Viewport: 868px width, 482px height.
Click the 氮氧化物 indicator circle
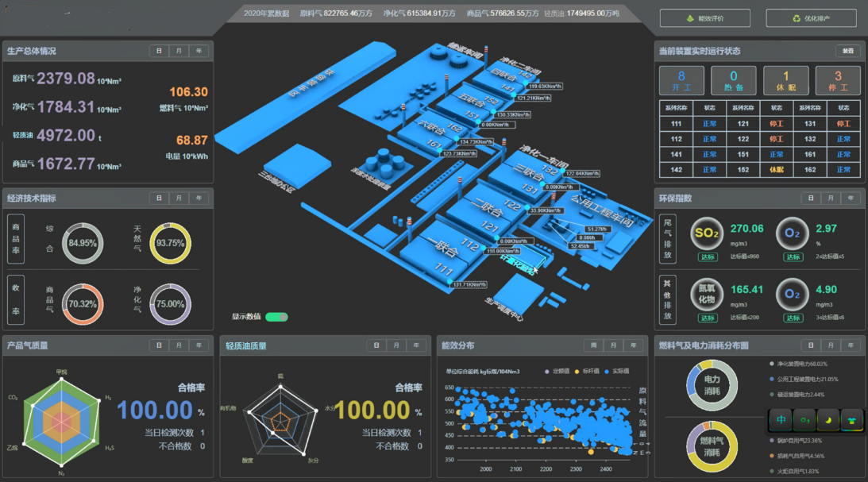pyautogui.click(x=706, y=294)
